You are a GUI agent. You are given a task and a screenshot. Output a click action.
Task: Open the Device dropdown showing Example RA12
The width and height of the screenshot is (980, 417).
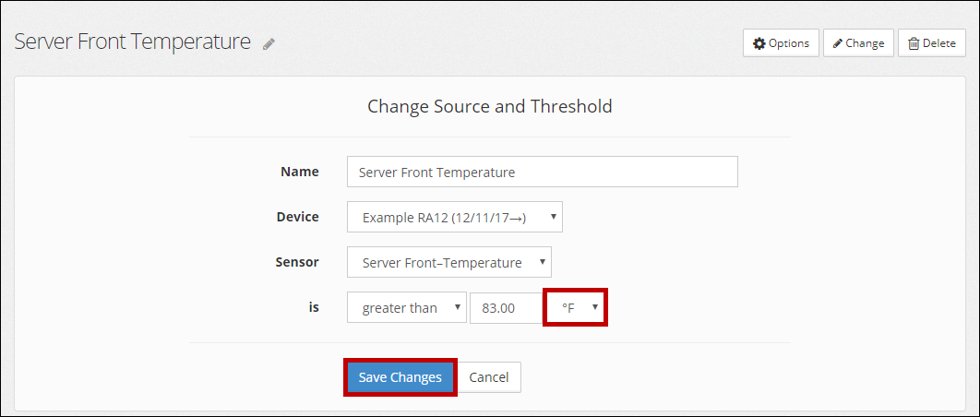[455, 217]
